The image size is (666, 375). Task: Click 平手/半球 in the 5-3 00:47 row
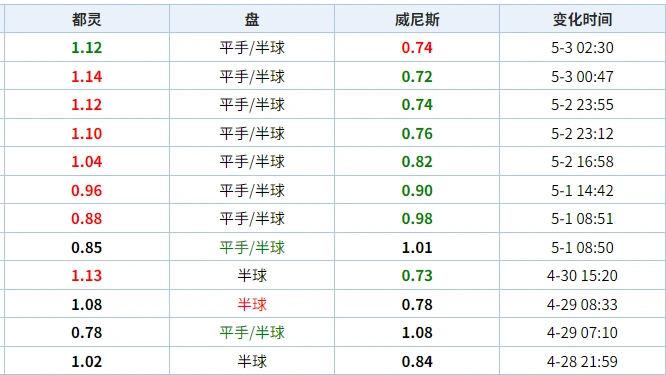point(252,76)
